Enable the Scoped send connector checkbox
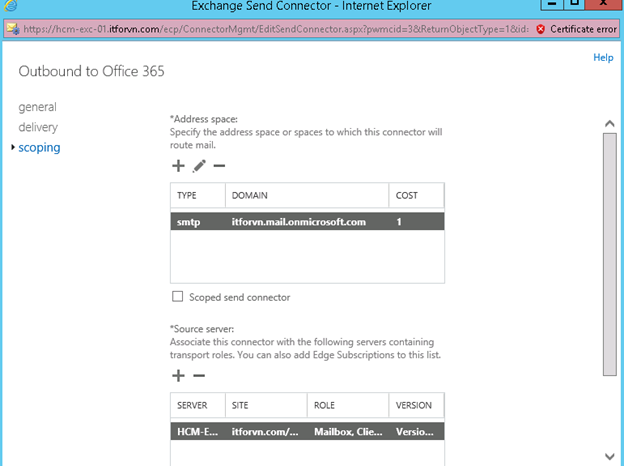Image resolution: width=625 pixels, height=466 pixels. click(178, 297)
